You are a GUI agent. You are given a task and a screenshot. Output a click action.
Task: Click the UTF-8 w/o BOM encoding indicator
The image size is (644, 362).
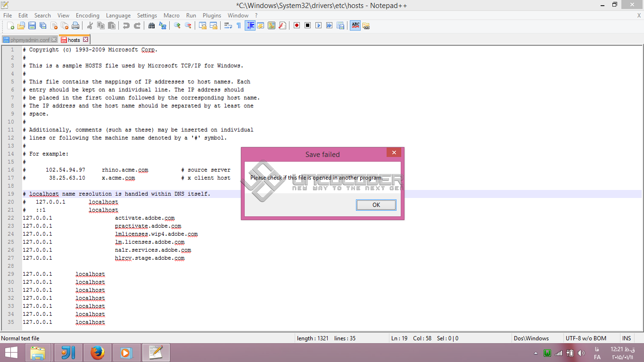[586, 338]
